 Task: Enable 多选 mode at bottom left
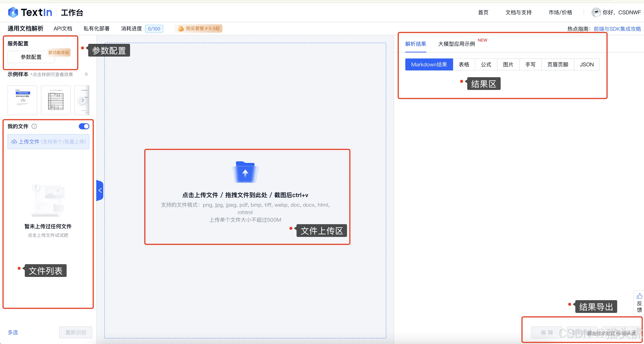point(13,332)
